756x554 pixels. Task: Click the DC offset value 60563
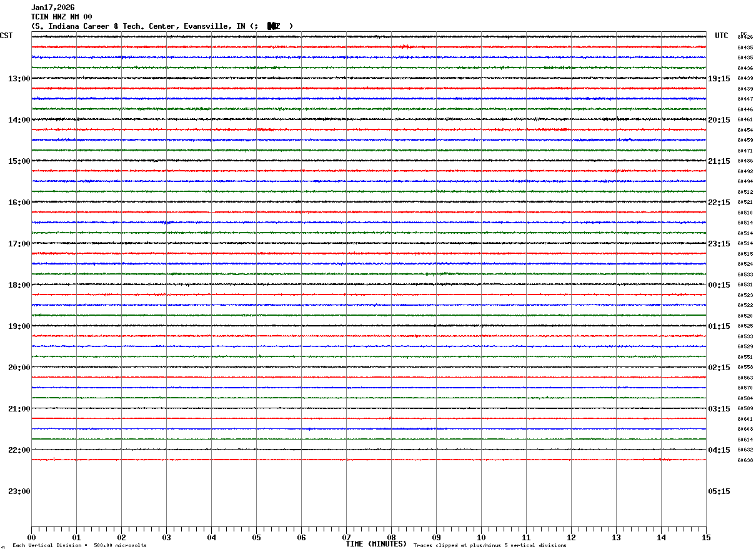(745, 378)
